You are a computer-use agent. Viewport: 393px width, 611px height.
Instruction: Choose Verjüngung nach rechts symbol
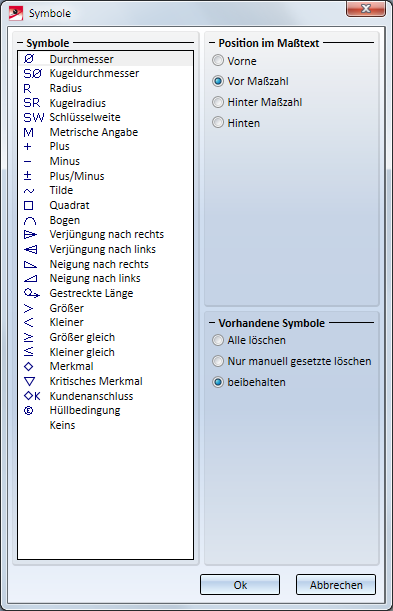pos(105,235)
